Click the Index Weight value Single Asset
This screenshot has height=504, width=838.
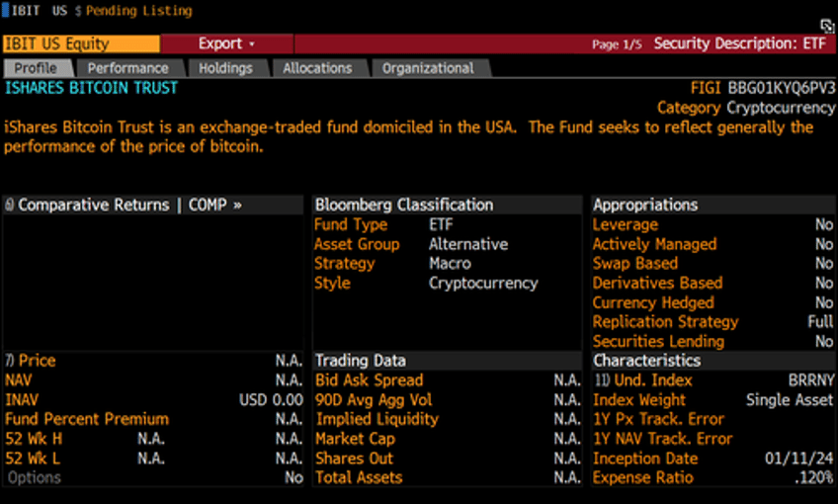pyautogui.click(x=790, y=400)
